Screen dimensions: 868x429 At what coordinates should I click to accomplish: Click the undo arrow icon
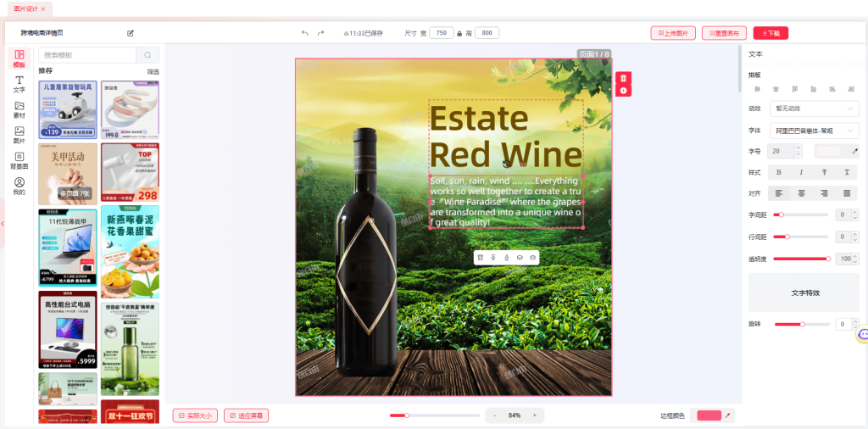pyautogui.click(x=305, y=33)
